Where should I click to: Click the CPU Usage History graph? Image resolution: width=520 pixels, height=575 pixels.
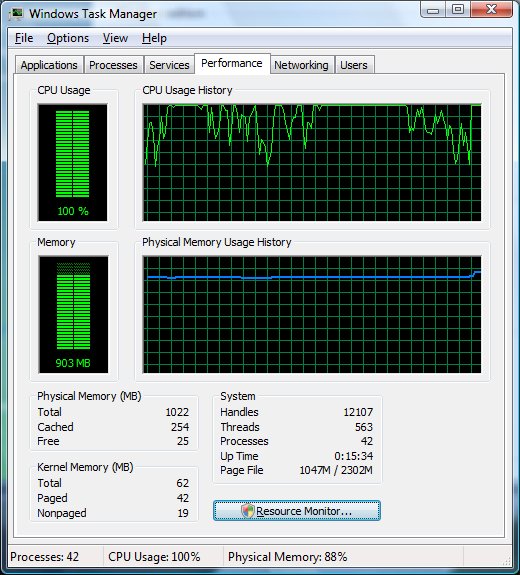pyautogui.click(x=312, y=162)
